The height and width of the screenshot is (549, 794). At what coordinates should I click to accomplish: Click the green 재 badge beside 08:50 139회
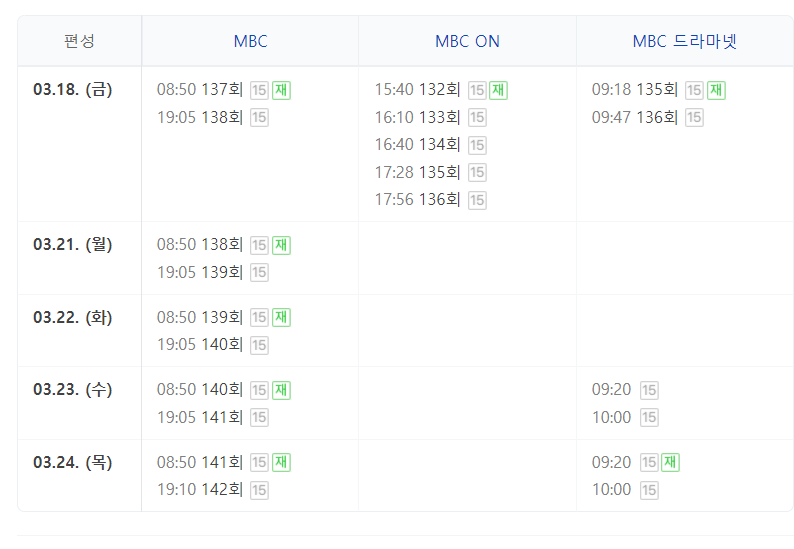coord(282,318)
